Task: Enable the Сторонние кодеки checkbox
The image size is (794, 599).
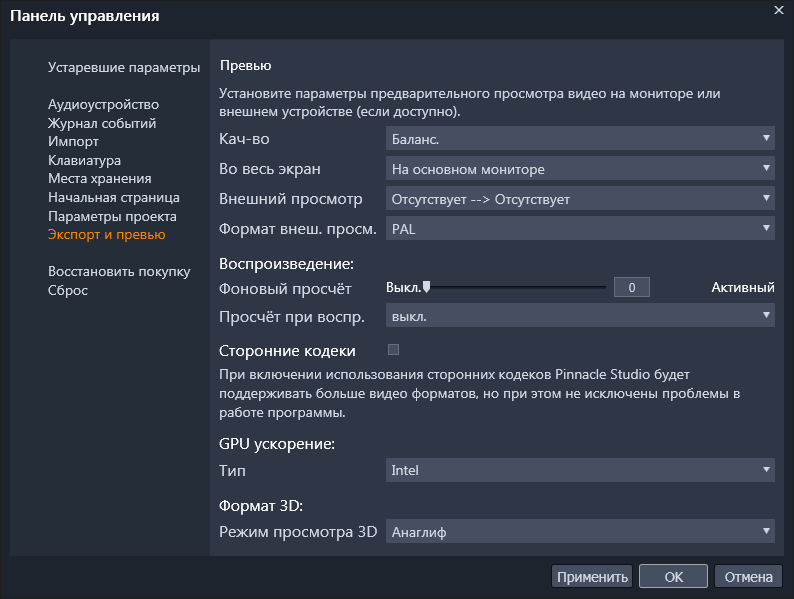Action: click(393, 350)
